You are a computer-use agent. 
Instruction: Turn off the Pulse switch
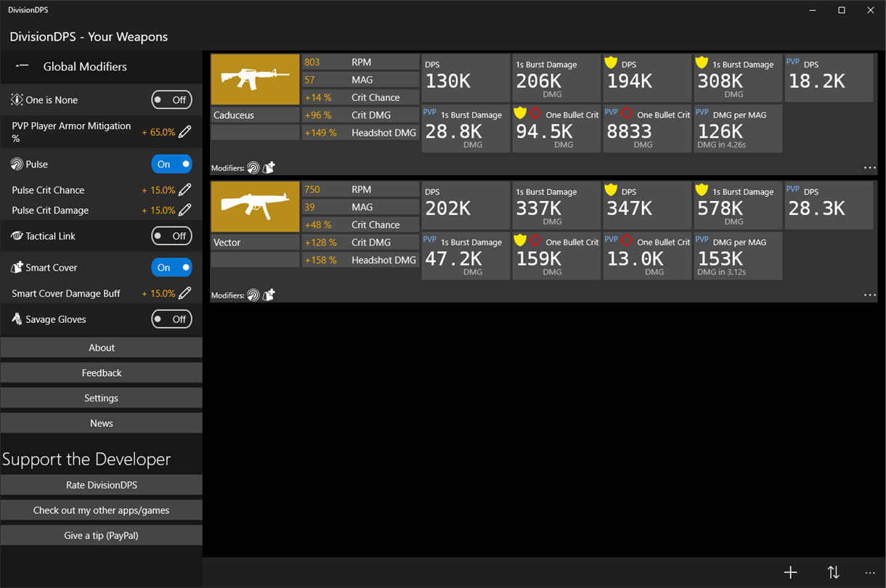click(171, 164)
